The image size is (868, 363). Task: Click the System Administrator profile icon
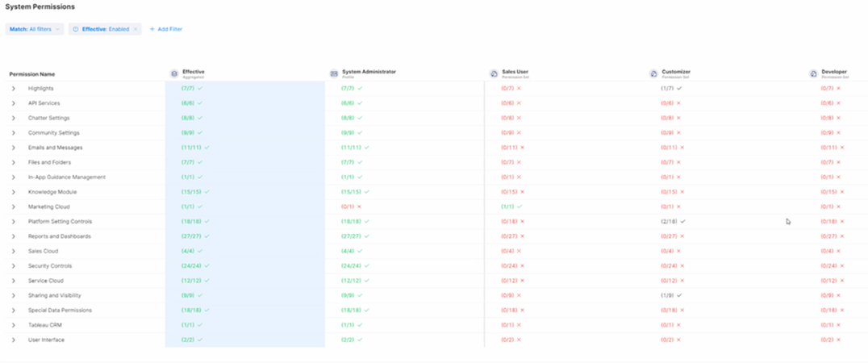tap(334, 73)
